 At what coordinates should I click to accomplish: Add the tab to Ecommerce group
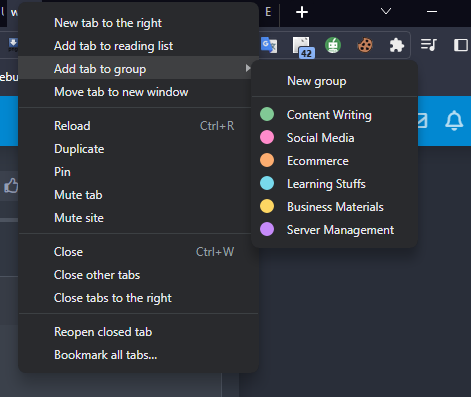335,161
